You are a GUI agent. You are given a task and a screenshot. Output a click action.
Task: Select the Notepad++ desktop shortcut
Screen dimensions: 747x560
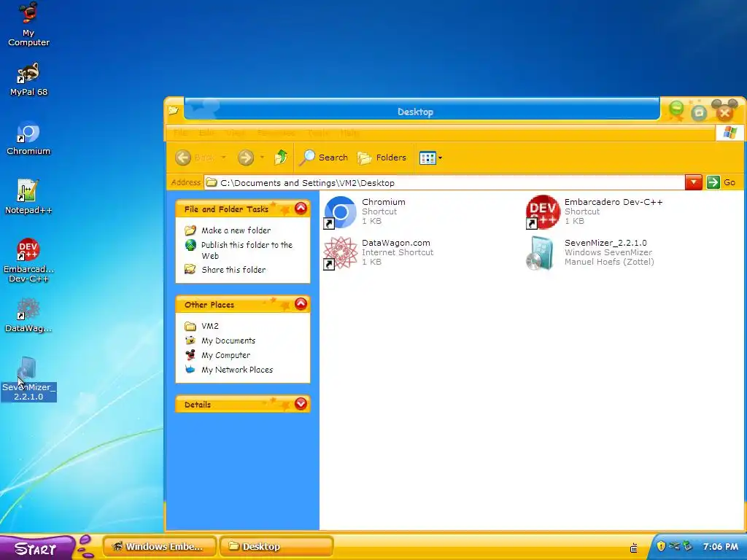coord(28,197)
